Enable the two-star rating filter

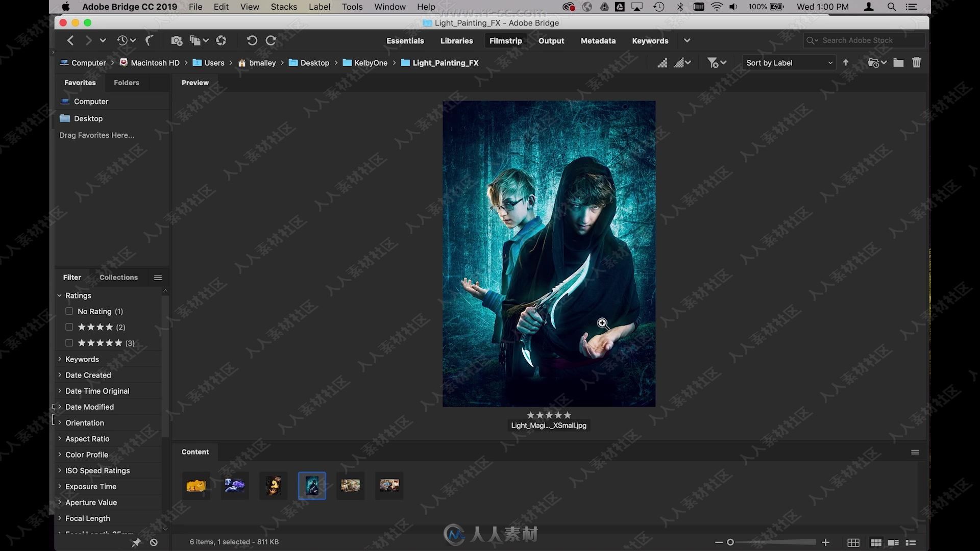pos(69,327)
